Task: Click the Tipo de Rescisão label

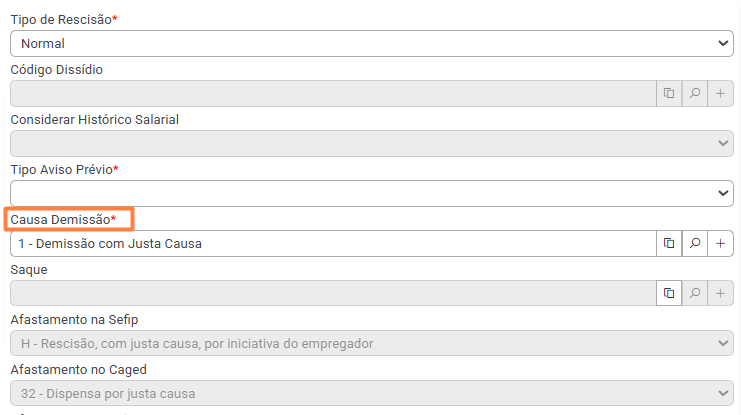Action: coord(64,19)
